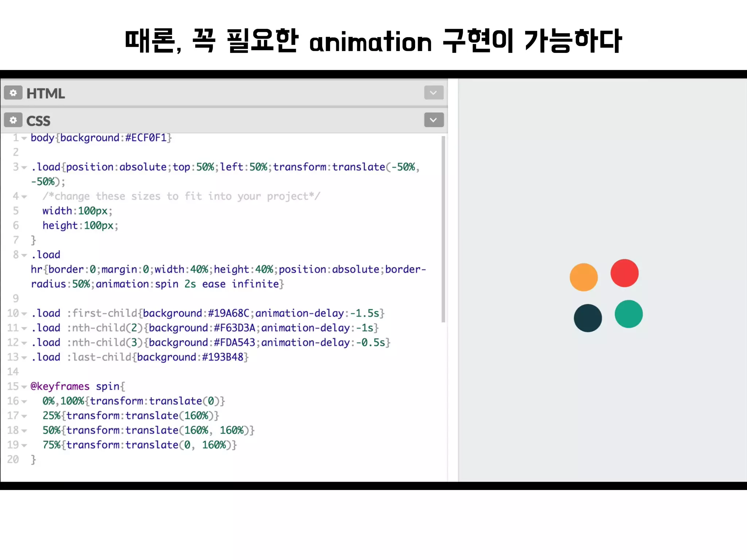
Task: Click the divider between editor and preview
Action: point(453,280)
